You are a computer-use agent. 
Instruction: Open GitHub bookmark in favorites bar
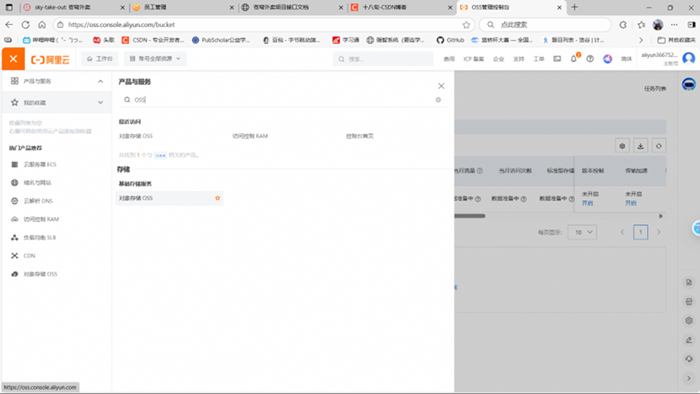tap(450, 40)
